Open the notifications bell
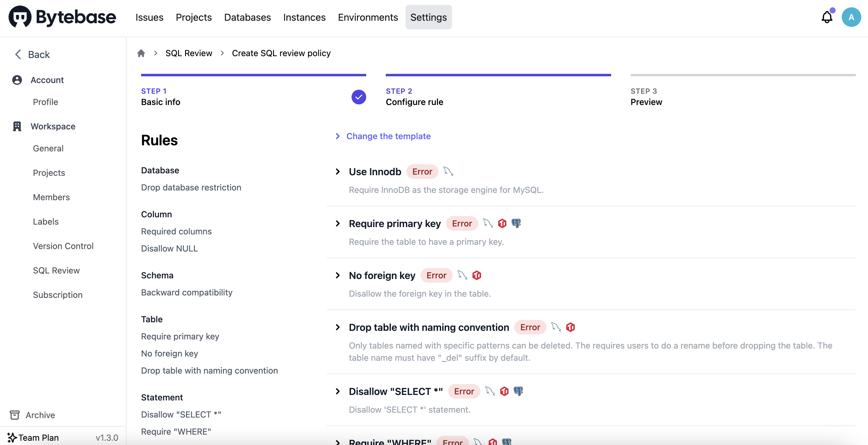 click(x=826, y=17)
